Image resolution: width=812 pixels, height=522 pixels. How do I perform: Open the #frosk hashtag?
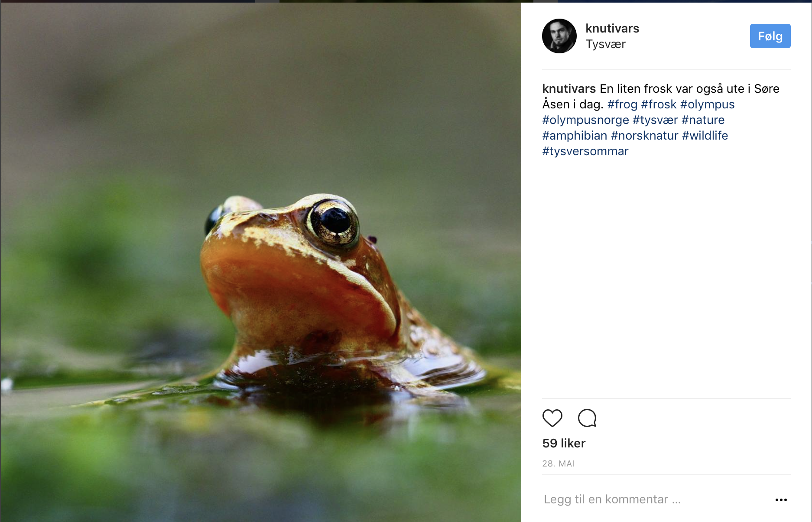coord(659,104)
